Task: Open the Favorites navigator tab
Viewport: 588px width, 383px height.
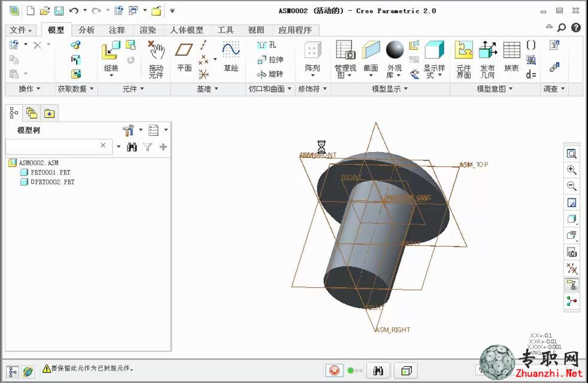Action: [49, 113]
